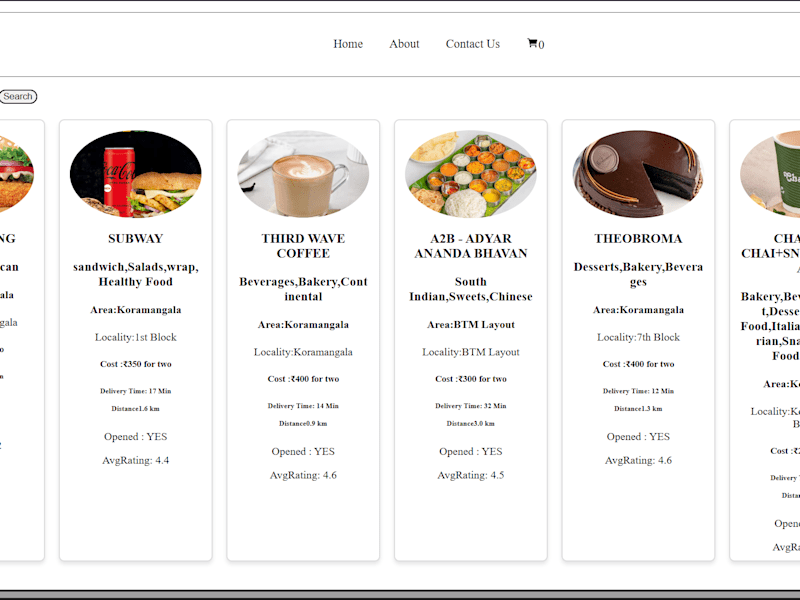Select the THEOBROMA restaurant title

coord(638,238)
